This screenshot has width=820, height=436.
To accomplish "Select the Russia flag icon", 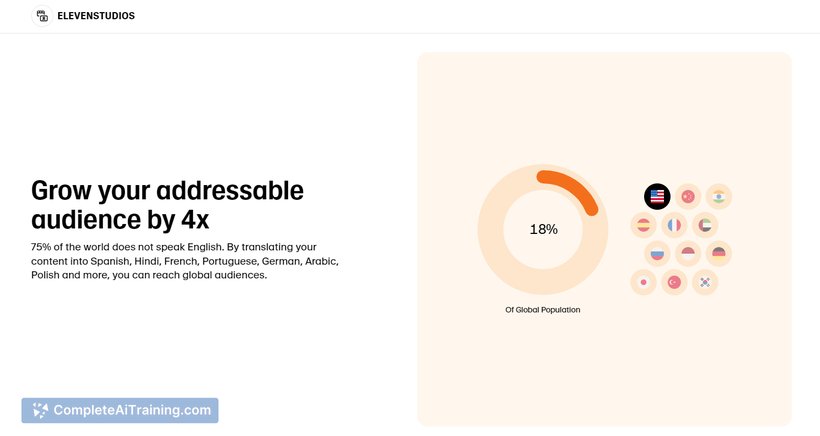I will pyautogui.click(x=657, y=254).
